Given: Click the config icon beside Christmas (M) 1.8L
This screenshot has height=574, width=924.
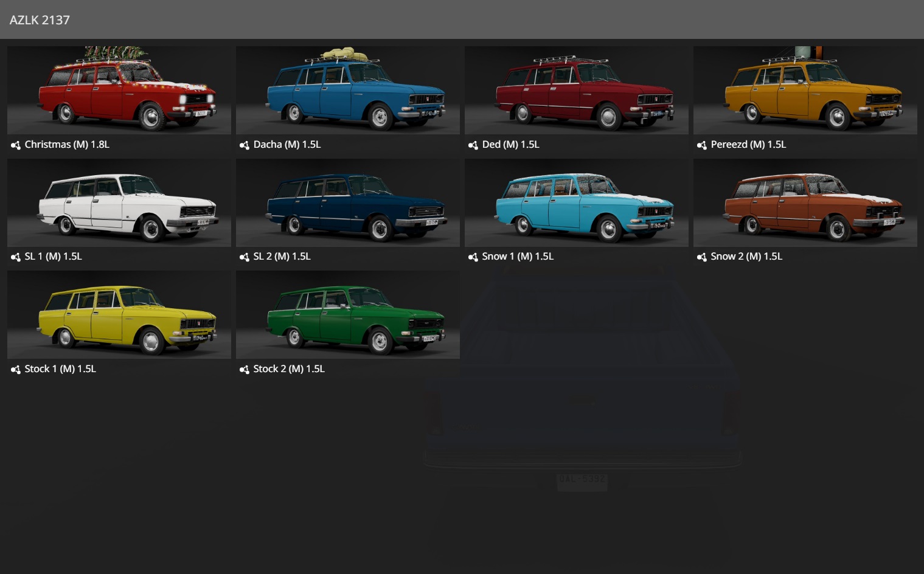Looking at the screenshot, I should click(16, 145).
